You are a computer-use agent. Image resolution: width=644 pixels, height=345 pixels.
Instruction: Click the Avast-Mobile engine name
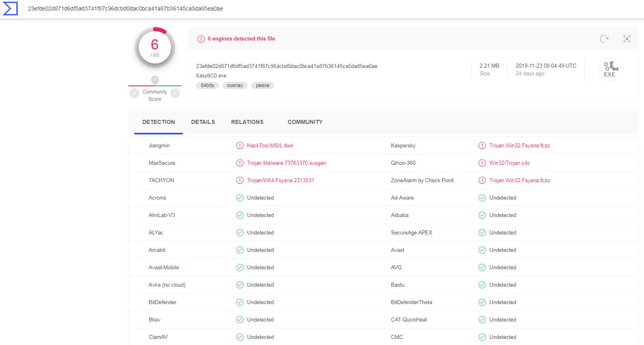[164, 267]
